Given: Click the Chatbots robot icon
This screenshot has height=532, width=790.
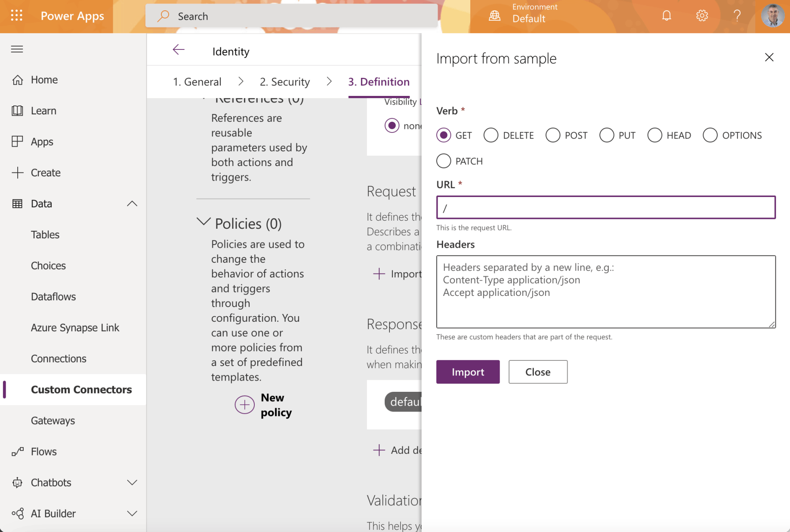Looking at the screenshot, I should coord(17,483).
